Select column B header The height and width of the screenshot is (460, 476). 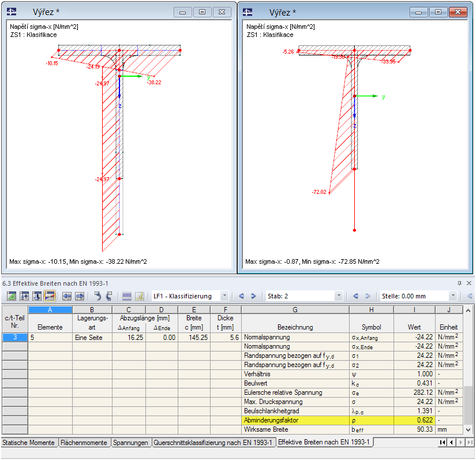(92, 310)
